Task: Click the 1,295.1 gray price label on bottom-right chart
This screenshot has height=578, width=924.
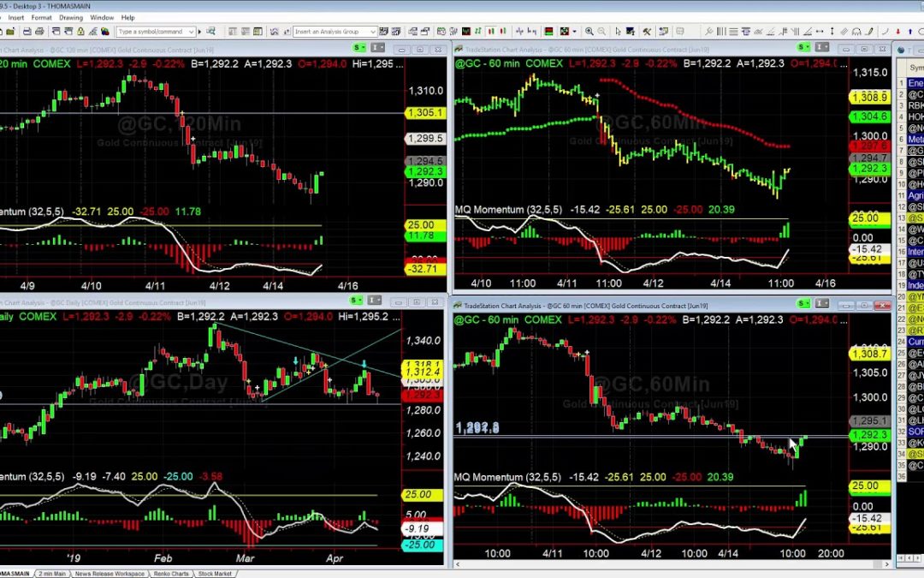Action: click(x=869, y=421)
